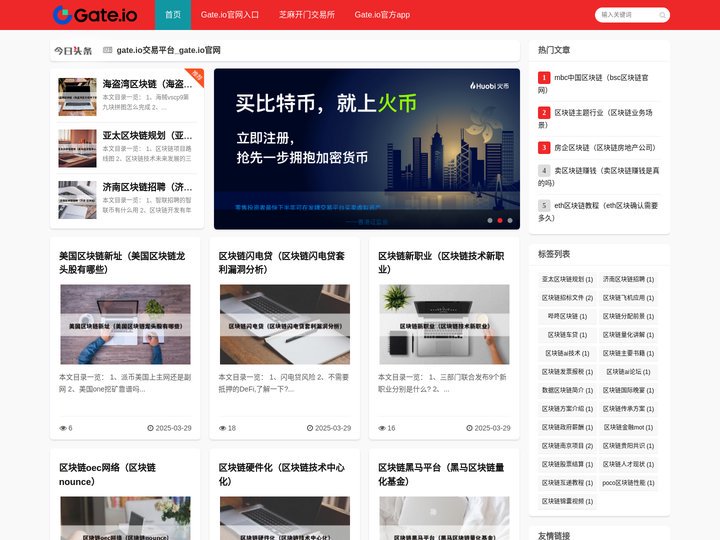Screen dimensions: 720x540
Task: Open the 亚太区块链规划 laptop thumbnail
Action: 78,148
